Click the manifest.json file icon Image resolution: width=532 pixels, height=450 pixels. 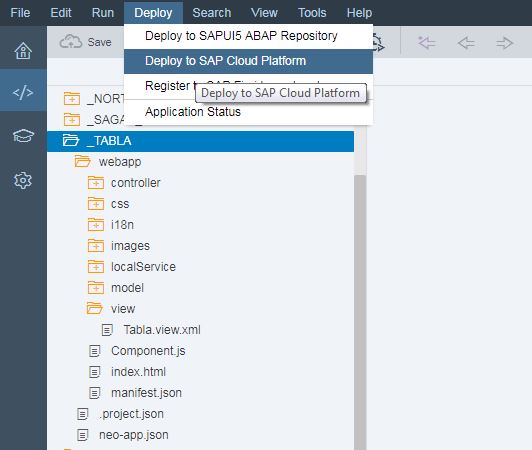click(x=95, y=393)
